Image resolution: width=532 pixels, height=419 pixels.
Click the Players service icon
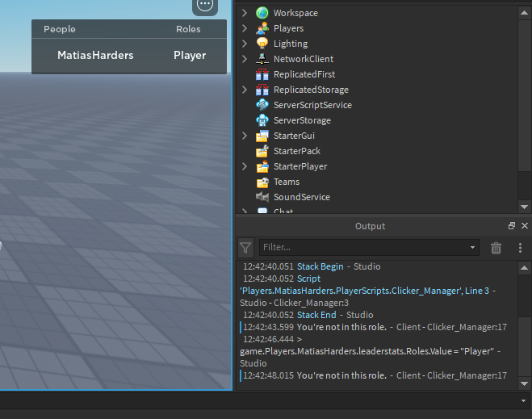[262, 28]
